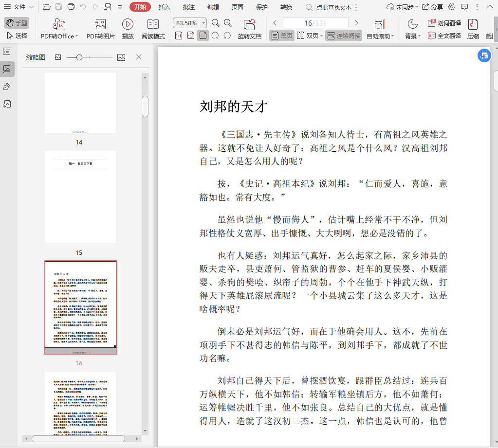The image size is (498, 448).
Task: Open the print icon in quick toolbar
Action: pyautogui.click(x=71, y=7)
